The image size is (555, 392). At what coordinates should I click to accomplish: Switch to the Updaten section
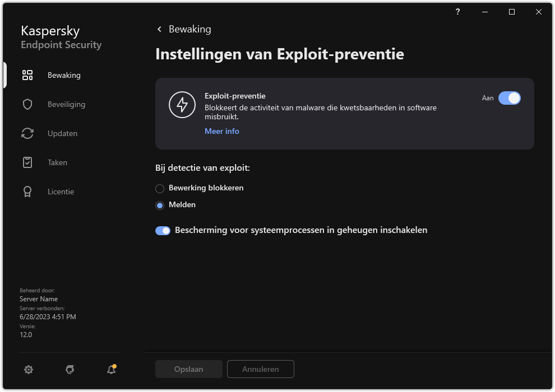point(62,133)
